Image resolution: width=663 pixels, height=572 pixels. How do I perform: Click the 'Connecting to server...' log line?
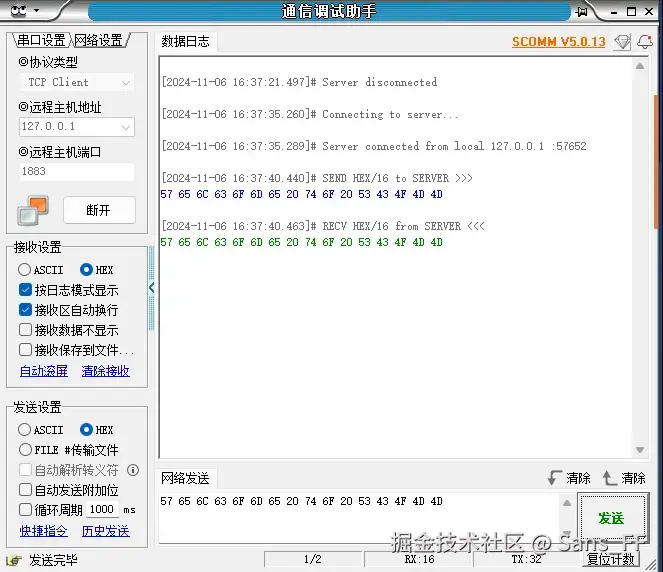click(x=310, y=114)
